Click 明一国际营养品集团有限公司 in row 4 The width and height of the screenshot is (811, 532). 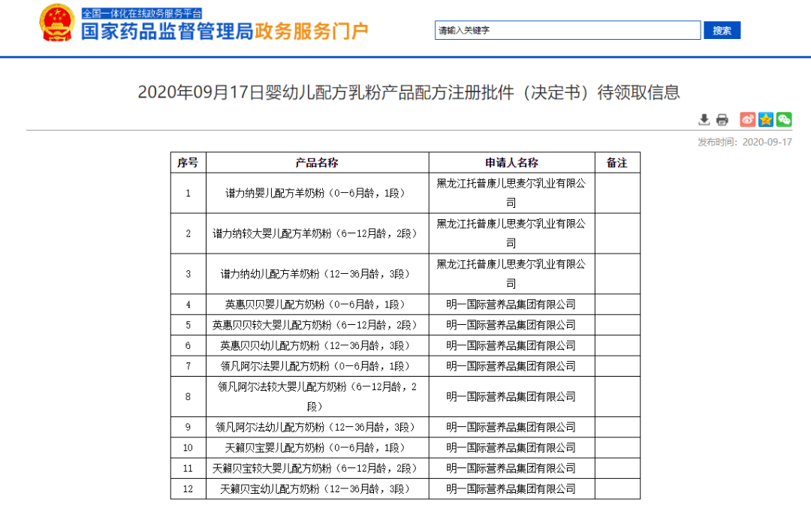coord(511,305)
